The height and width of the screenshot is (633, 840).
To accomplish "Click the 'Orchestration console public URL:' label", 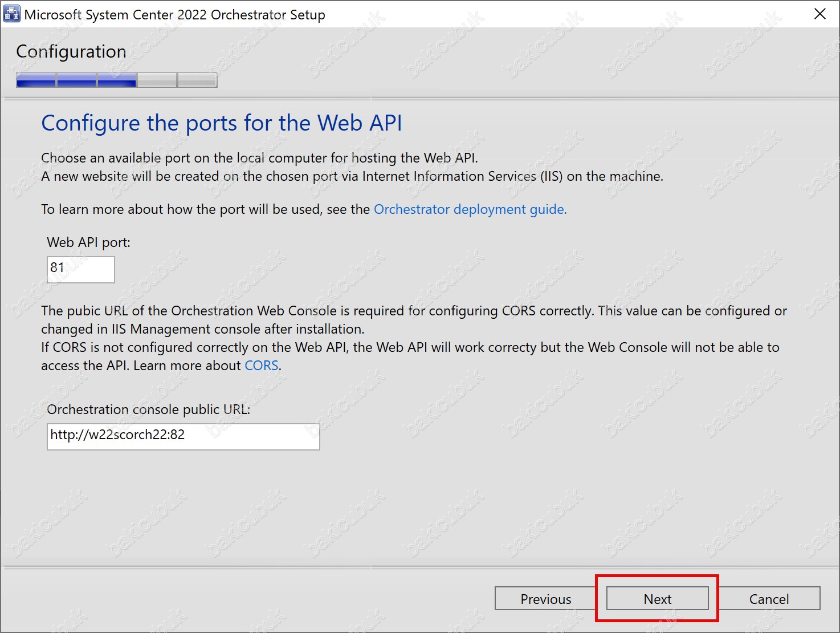I will pos(149,409).
